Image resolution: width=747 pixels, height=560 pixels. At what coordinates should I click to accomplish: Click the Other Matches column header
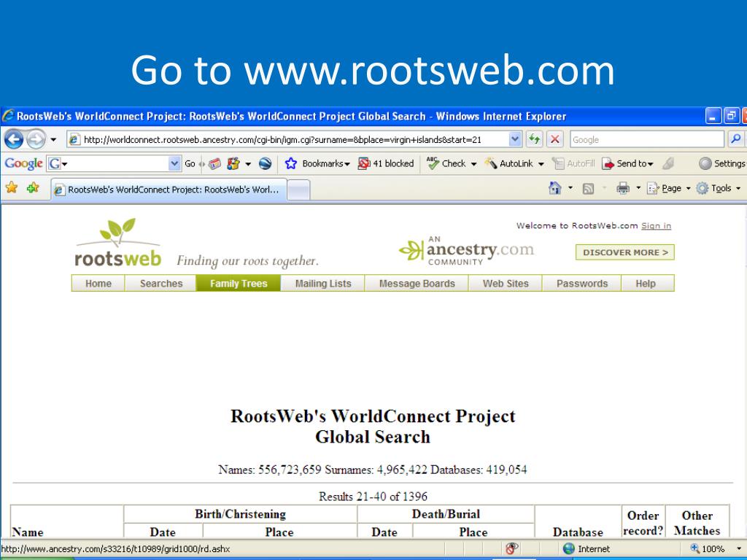[x=697, y=523]
